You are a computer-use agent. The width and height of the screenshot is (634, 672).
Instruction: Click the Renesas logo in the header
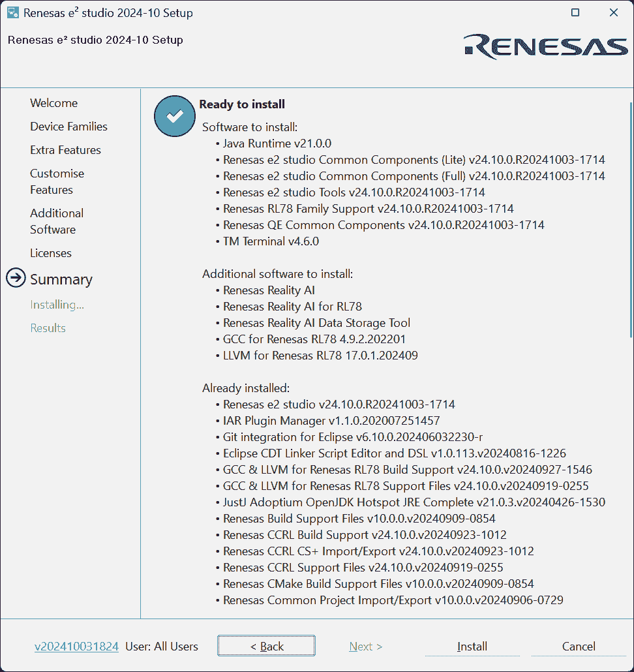point(545,46)
